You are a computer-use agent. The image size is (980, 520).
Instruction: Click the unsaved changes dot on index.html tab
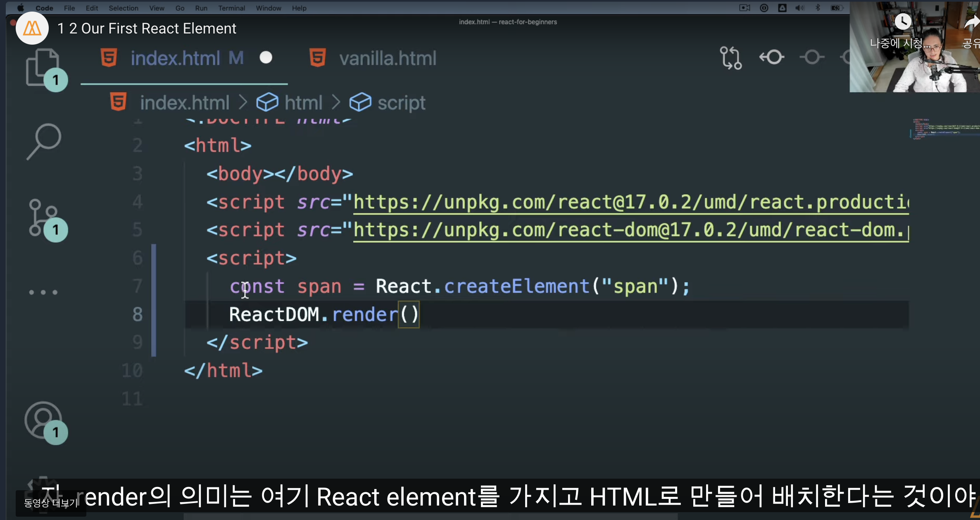coord(266,58)
